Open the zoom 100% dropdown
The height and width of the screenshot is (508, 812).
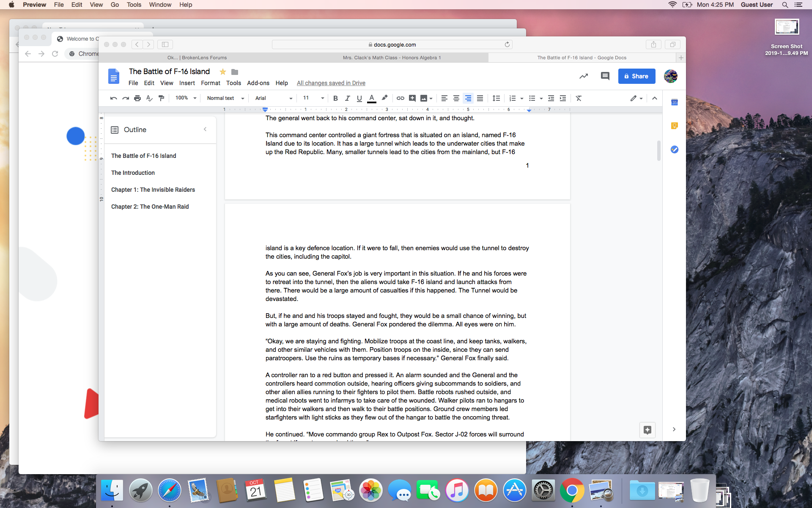(x=186, y=98)
